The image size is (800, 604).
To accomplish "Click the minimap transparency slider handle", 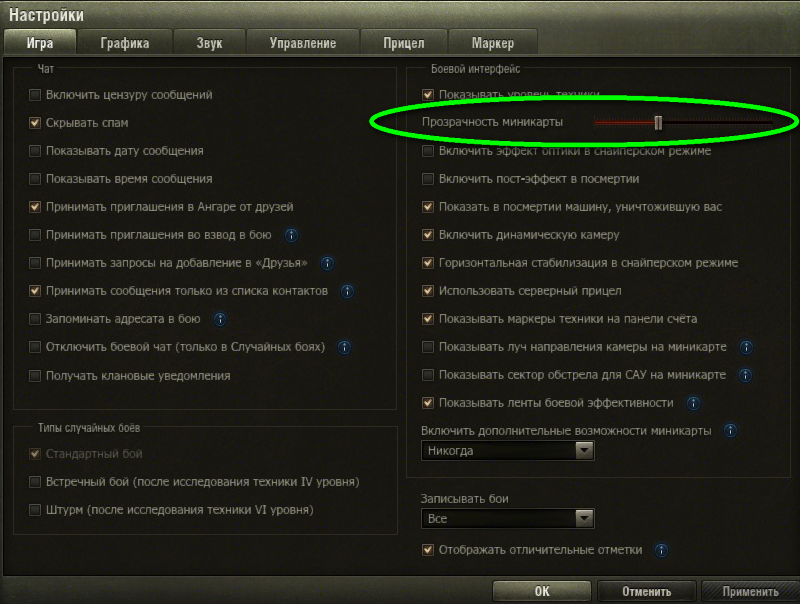I will click(658, 122).
